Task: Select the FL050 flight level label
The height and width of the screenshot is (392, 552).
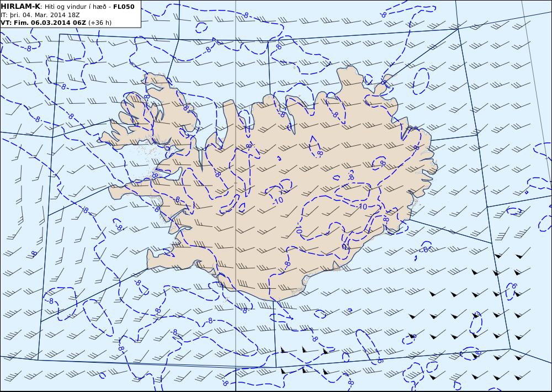Action: point(124,7)
